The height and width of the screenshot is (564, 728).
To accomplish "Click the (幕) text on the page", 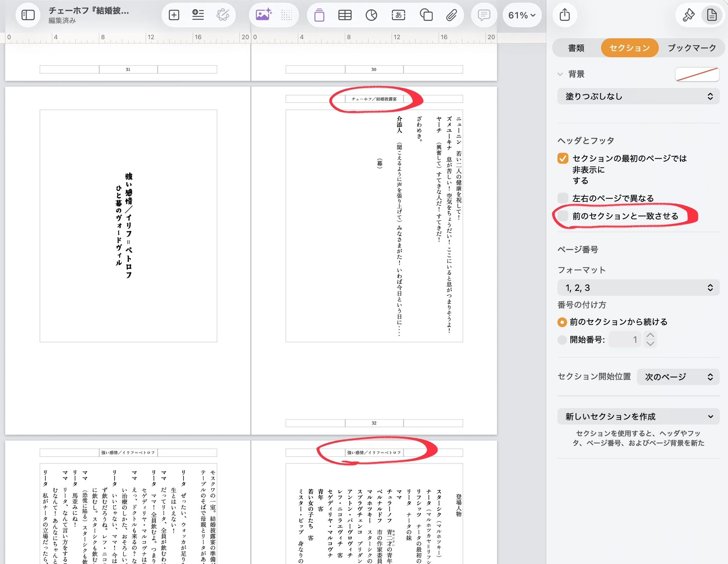I will (380, 163).
